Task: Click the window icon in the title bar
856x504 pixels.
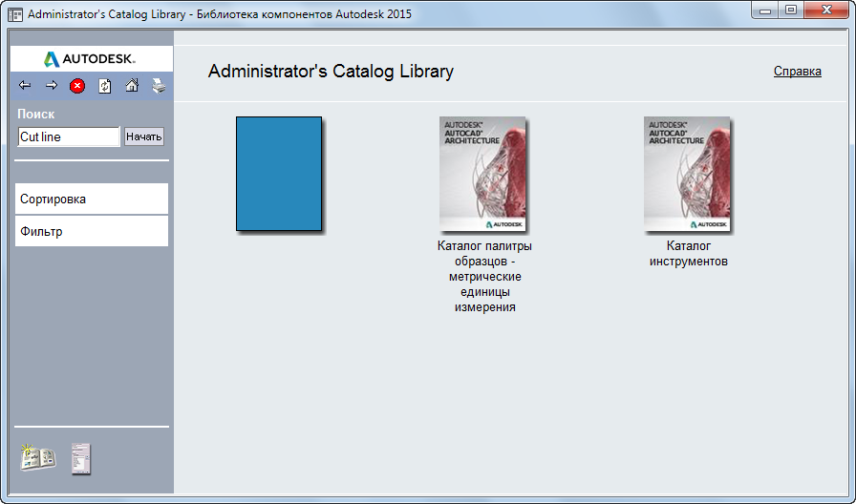Action: click(x=15, y=13)
